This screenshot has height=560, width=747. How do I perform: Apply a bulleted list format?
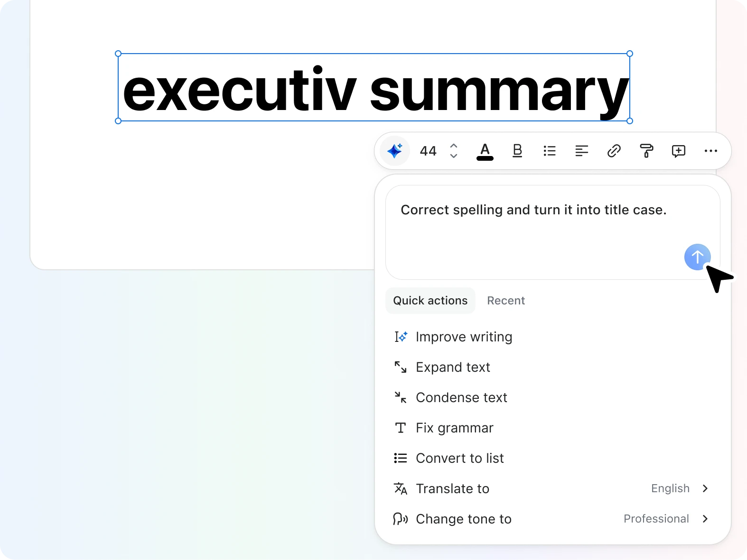click(550, 151)
